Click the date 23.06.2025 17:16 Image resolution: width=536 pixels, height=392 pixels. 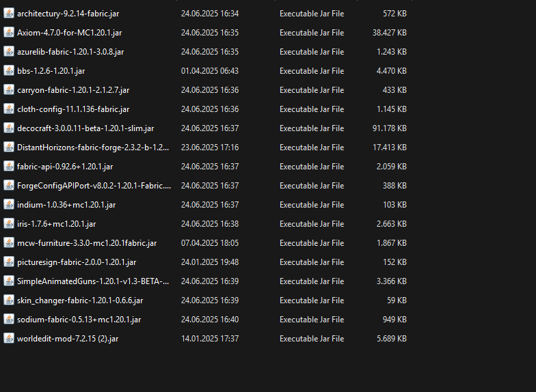pyautogui.click(x=210, y=148)
